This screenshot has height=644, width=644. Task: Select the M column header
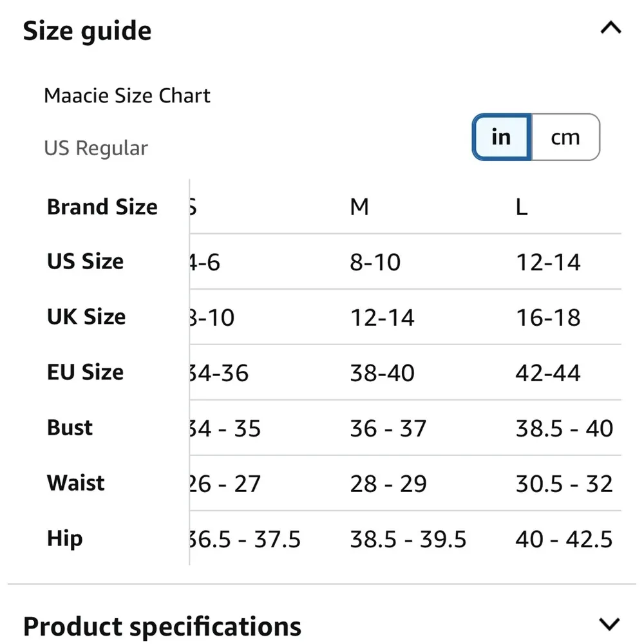tap(359, 206)
